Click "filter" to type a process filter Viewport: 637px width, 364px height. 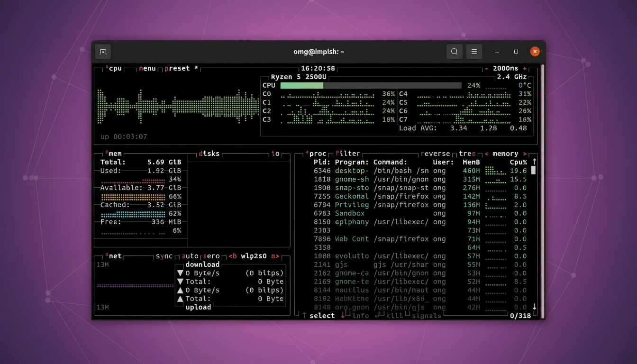[348, 153]
